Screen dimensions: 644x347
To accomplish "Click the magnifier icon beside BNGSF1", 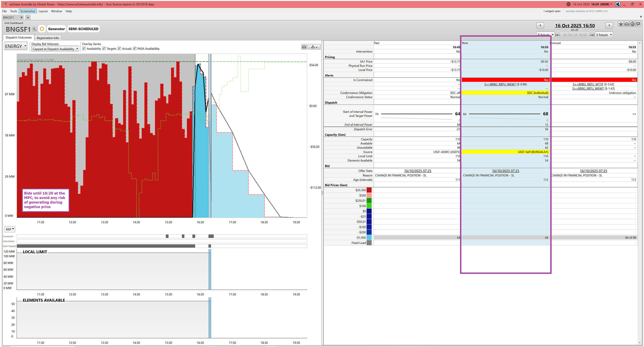I will tap(34, 29).
